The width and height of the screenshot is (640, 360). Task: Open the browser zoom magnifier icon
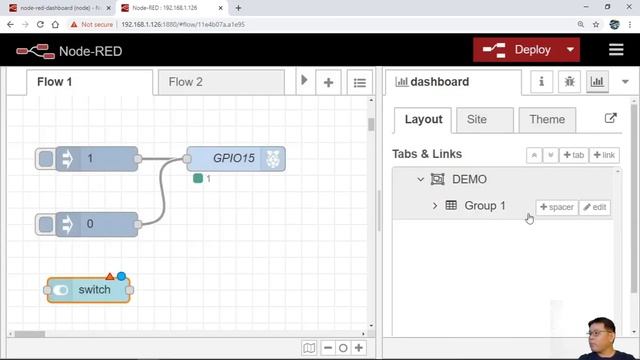[580, 24]
